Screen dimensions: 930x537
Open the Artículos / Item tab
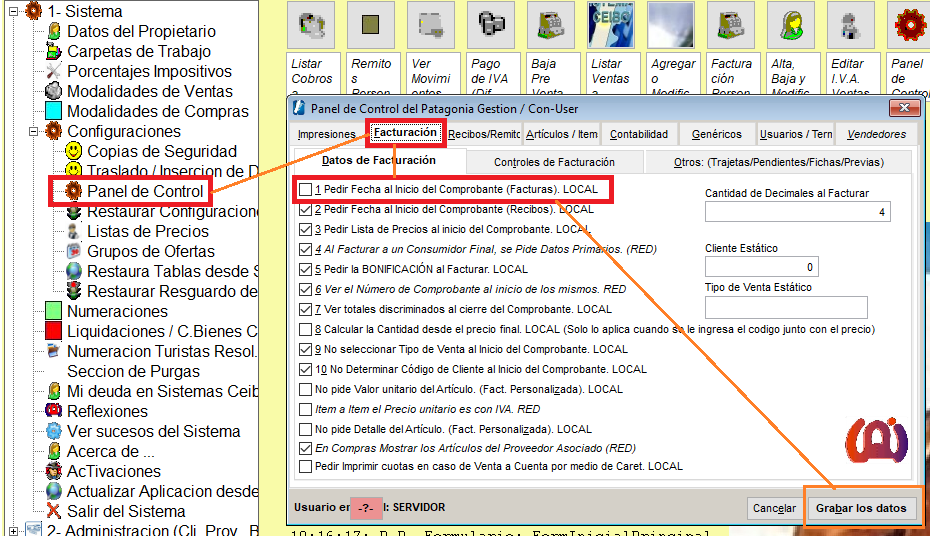click(562, 135)
